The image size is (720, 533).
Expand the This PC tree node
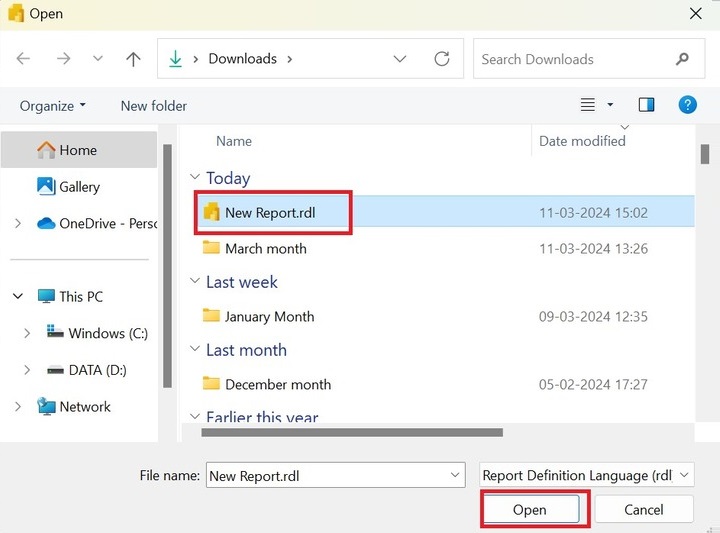pos(18,297)
